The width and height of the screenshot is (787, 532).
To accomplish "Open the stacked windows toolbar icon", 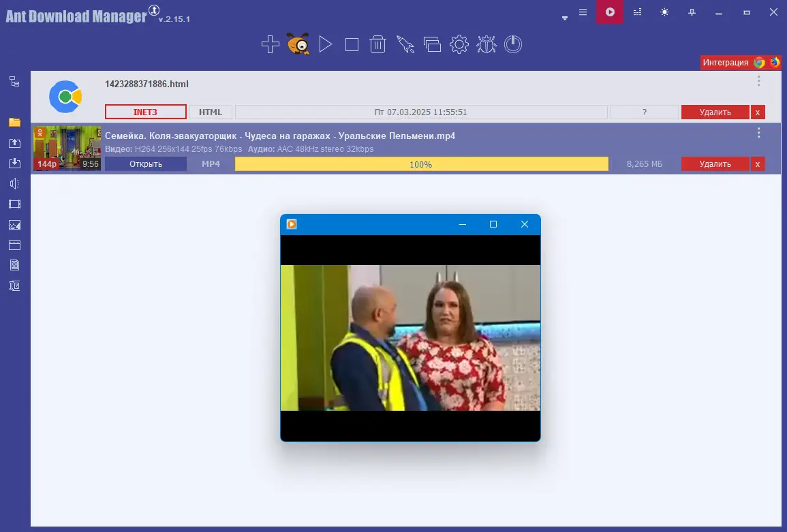I will click(431, 44).
